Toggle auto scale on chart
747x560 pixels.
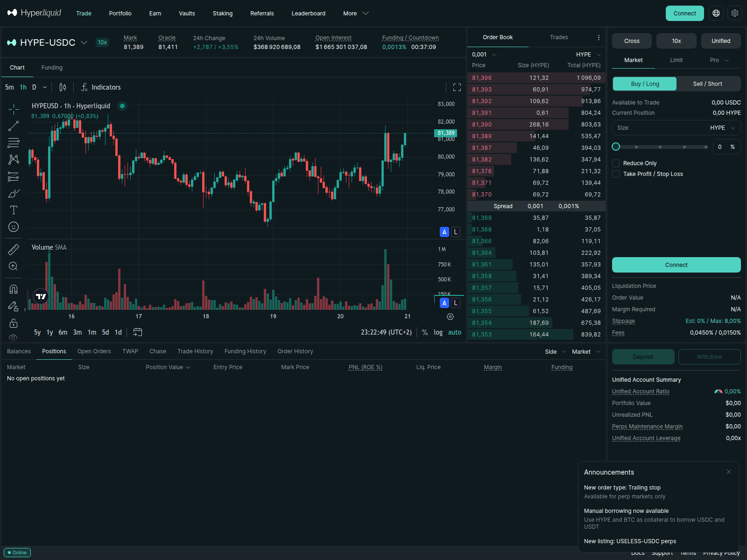[455, 332]
